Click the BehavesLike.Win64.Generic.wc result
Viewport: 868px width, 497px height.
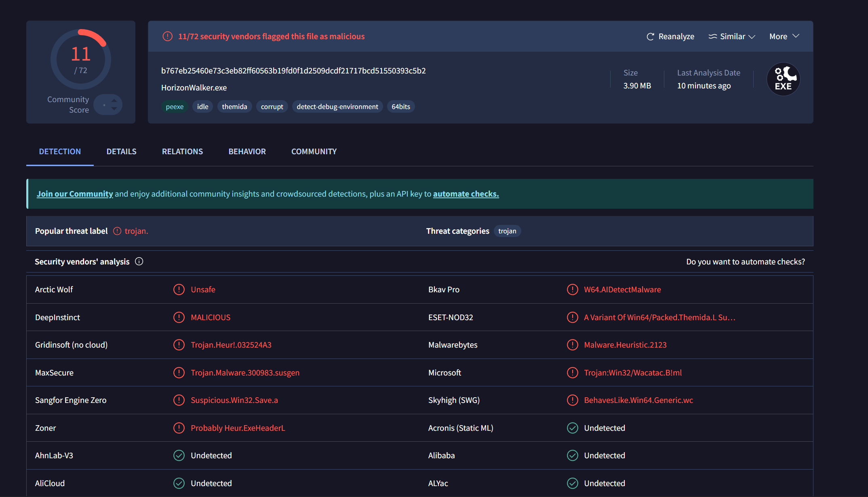[638, 400]
